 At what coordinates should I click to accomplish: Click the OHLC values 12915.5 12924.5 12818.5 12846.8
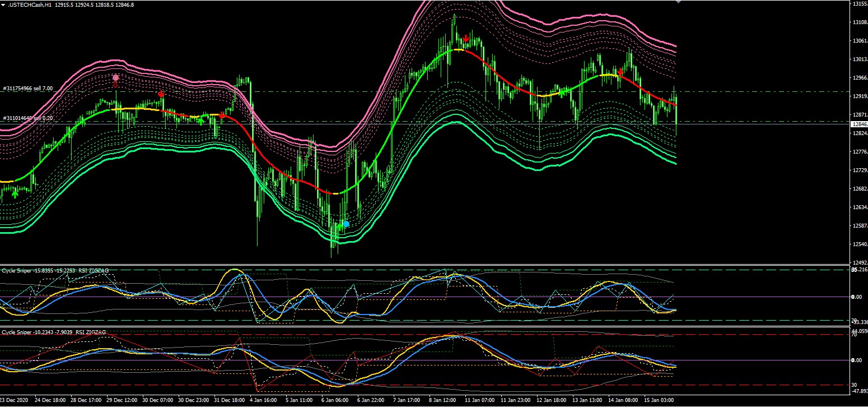[x=96, y=4]
